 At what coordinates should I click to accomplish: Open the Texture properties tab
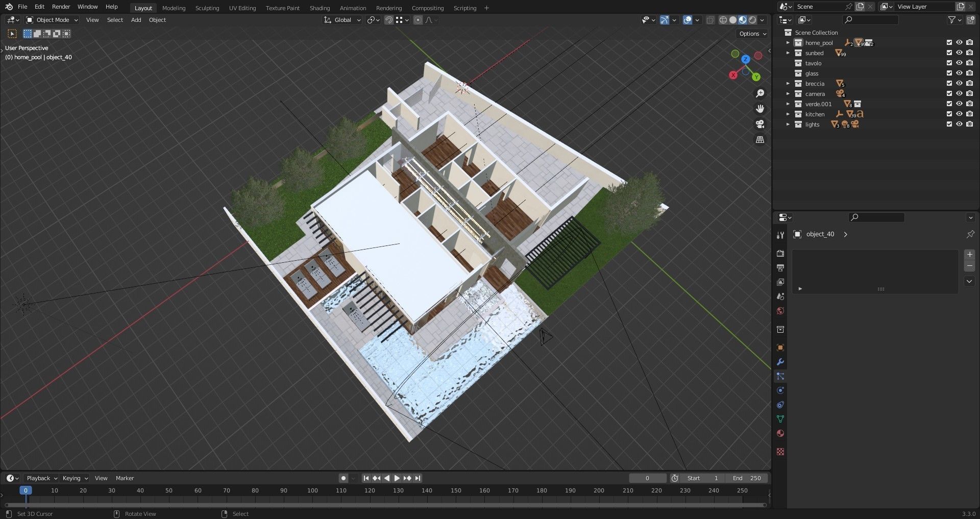coord(780,452)
